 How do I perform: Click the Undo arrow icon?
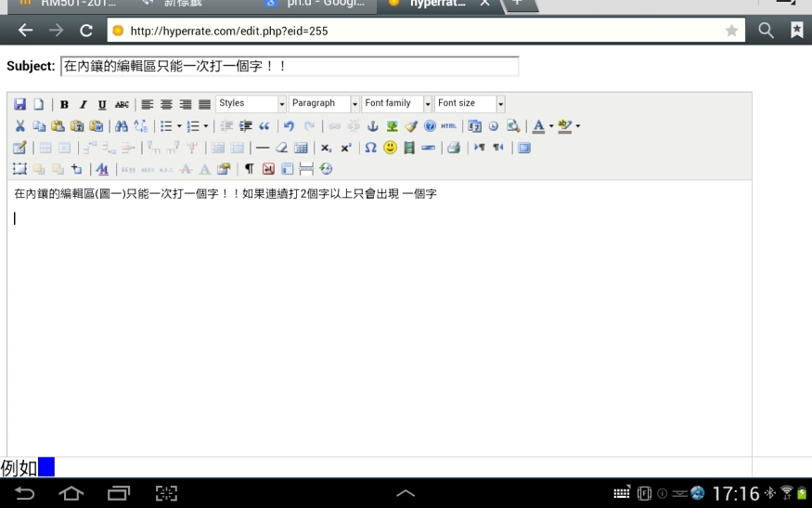point(290,126)
